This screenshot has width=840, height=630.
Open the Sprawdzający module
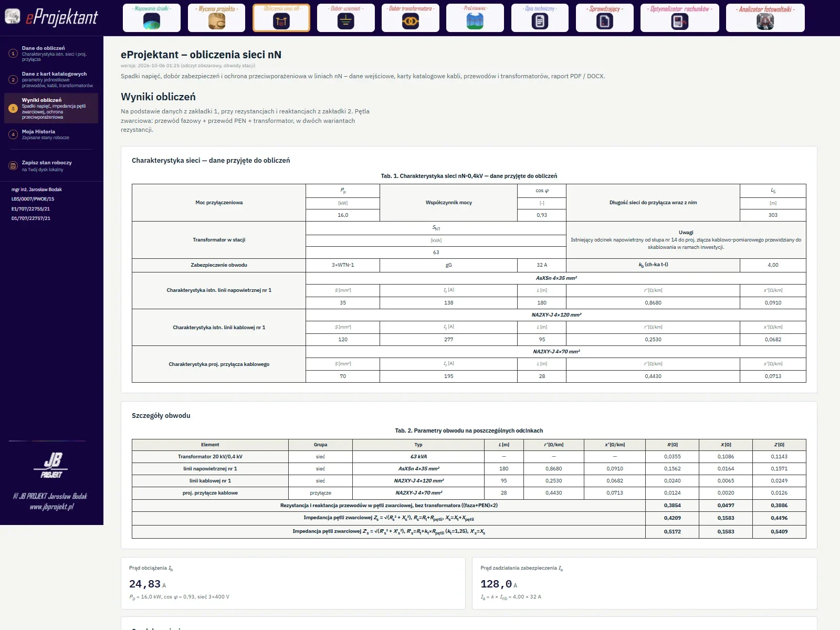[605, 18]
